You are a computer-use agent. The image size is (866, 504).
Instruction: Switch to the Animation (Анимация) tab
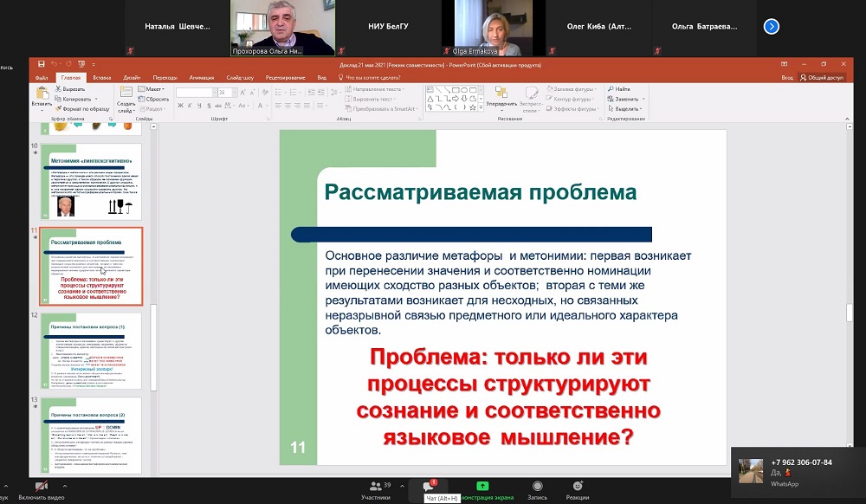click(x=201, y=77)
